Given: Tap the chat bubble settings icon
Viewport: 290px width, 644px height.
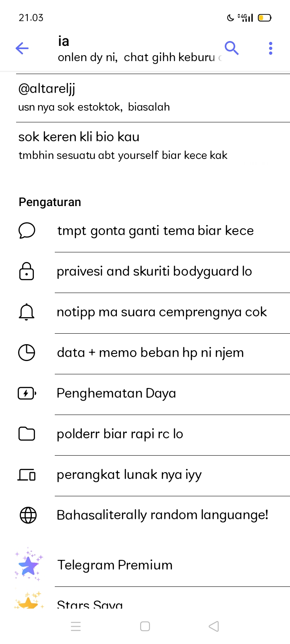Looking at the screenshot, I should (x=27, y=231).
